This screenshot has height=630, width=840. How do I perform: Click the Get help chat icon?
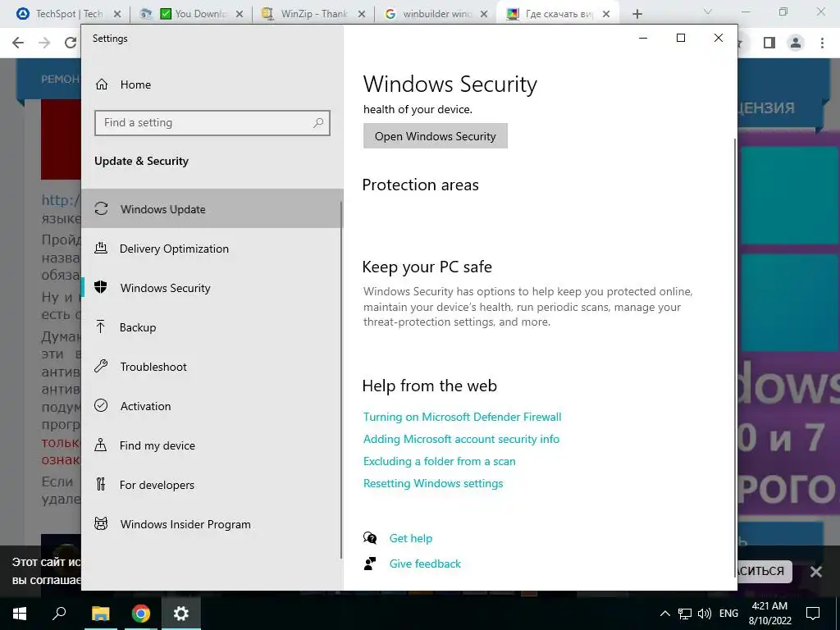coord(370,538)
